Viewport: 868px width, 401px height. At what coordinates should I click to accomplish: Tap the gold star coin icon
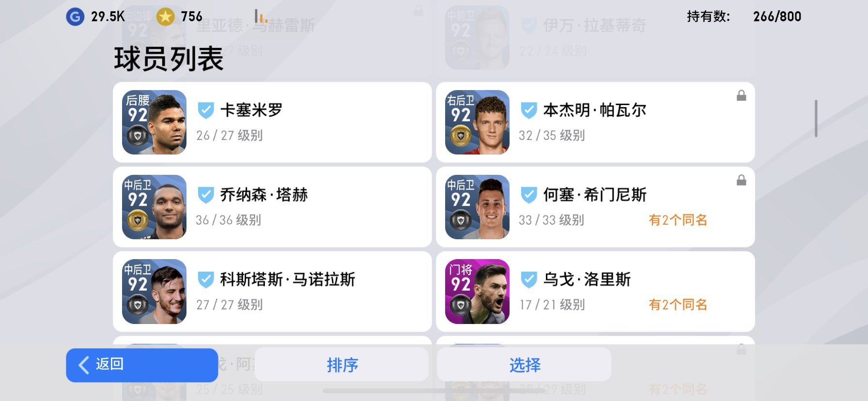tap(165, 17)
